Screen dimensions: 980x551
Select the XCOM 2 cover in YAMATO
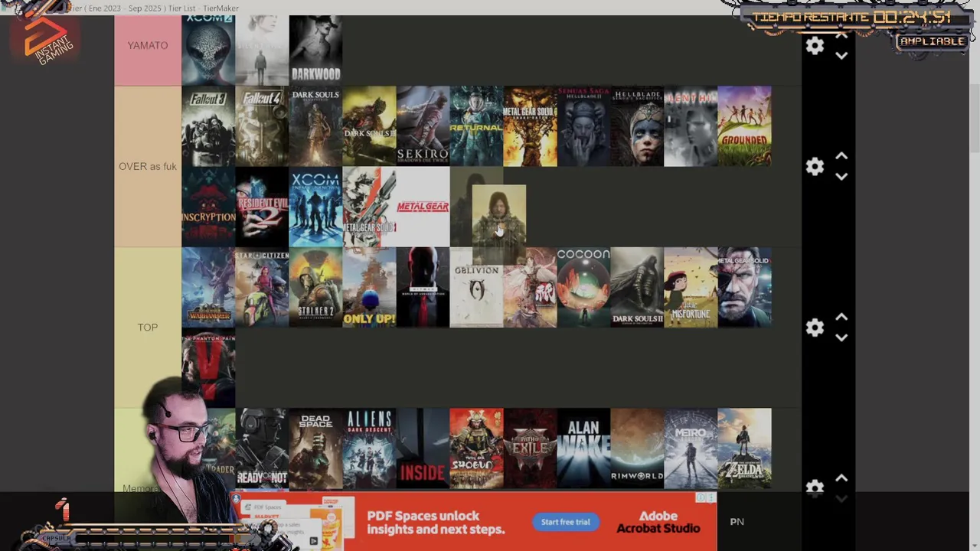[x=208, y=50]
